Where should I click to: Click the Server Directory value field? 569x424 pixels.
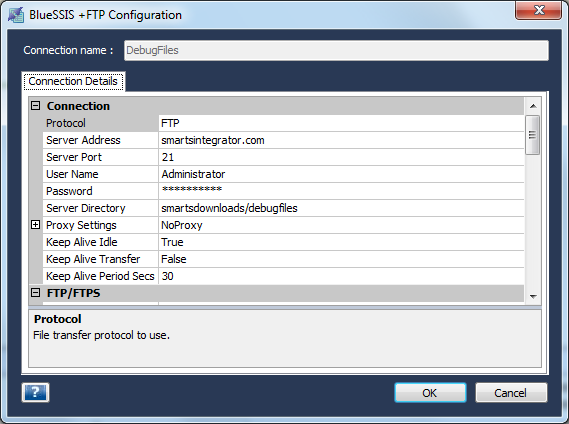click(x=341, y=208)
